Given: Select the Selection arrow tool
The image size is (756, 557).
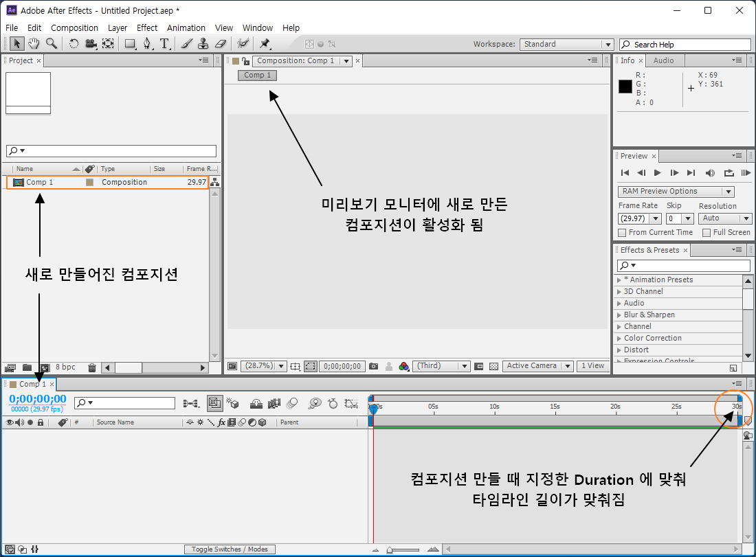Looking at the screenshot, I should coord(17,44).
